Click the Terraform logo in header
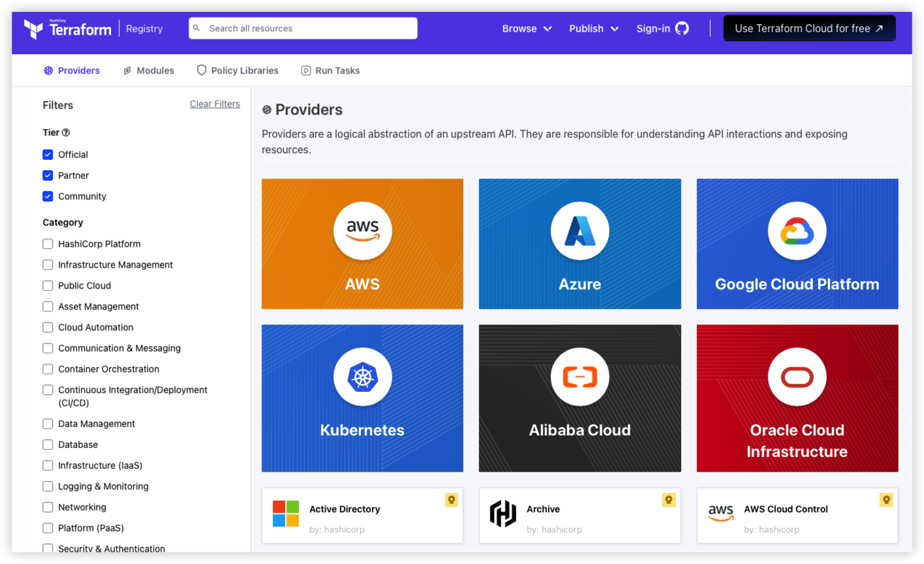Screen dimensions: 924x564 (x=67, y=29)
